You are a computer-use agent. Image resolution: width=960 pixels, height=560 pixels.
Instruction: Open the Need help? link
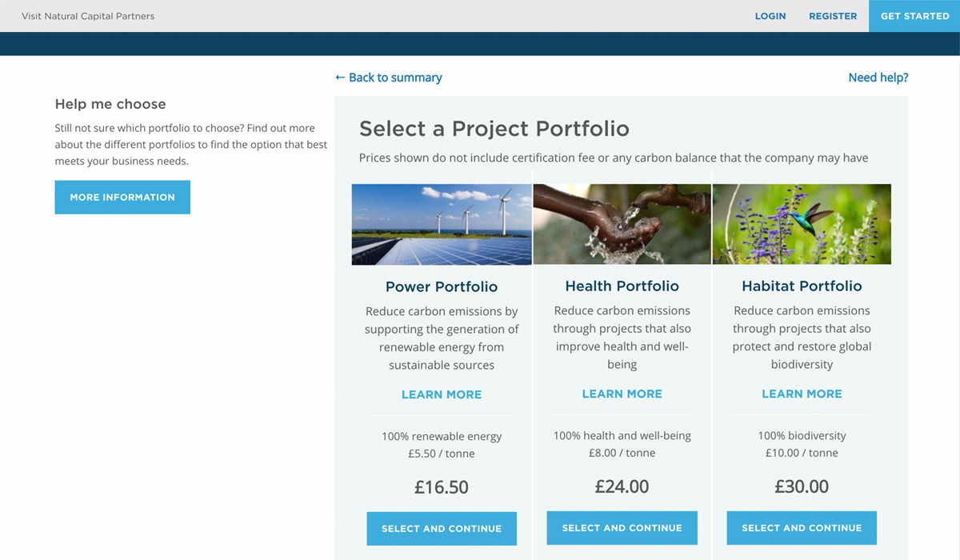click(x=878, y=78)
